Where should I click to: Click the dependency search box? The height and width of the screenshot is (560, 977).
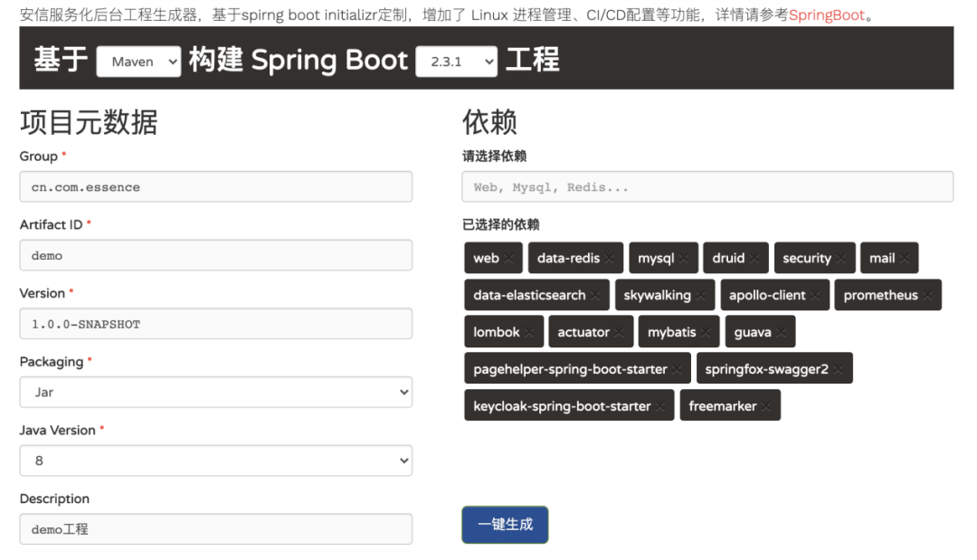[707, 187]
